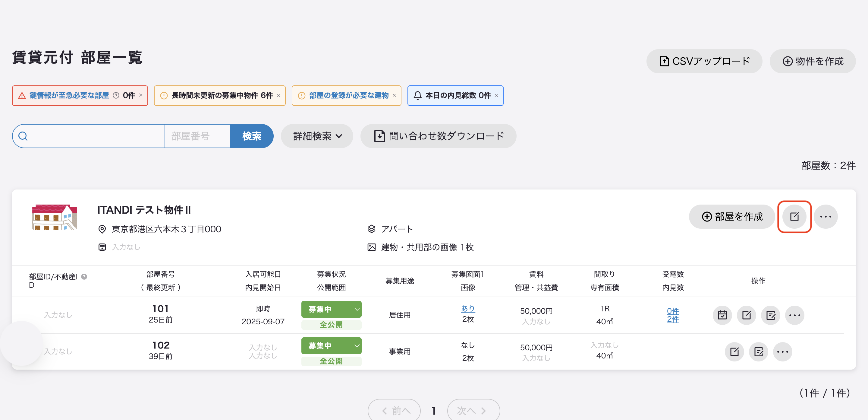Screen dimensions: 868x420
Task: Open the 0件 call count link for room 101
Action: [673, 311]
